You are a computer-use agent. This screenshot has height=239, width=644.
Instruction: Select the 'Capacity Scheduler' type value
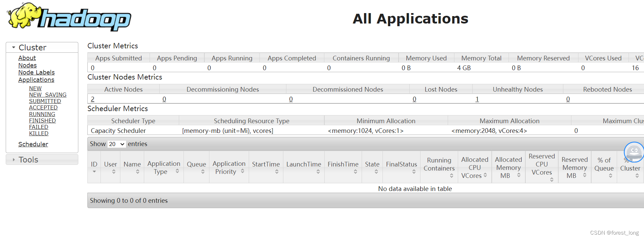(118, 131)
